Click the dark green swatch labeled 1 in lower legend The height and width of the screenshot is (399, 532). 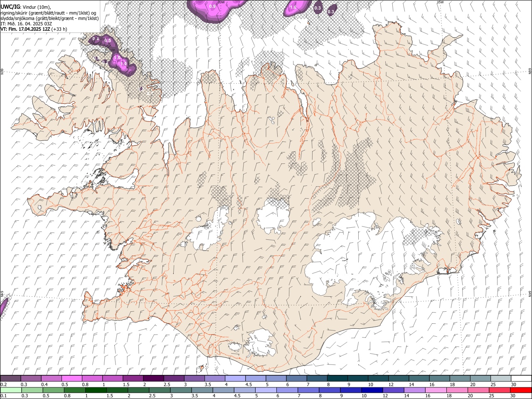[x=96, y=390]
